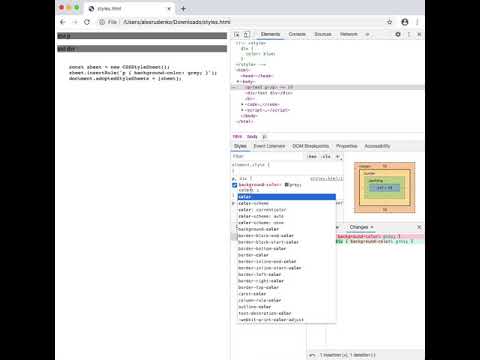Choose 'border-color' suggestion

[286, 255]
